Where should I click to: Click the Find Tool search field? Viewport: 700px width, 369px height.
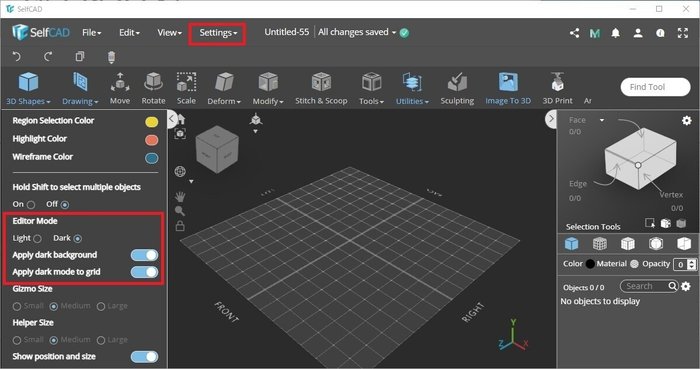click(x=655, y=87)
